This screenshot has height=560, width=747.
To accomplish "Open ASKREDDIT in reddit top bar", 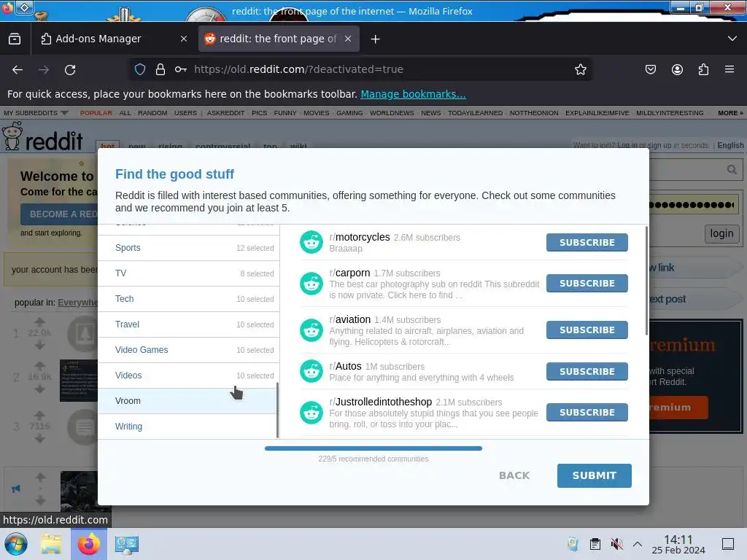I will pyautogui.click(x=225, y=113).
